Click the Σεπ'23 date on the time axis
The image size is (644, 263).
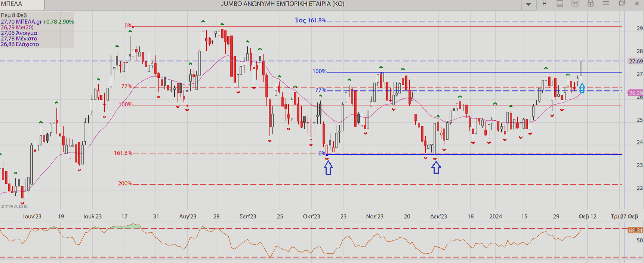coord(248,217)
